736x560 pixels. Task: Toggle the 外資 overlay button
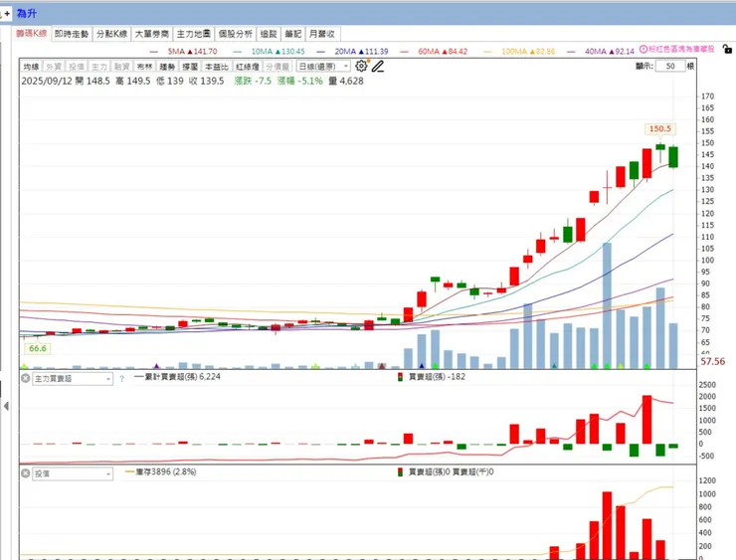click(54, 67)
